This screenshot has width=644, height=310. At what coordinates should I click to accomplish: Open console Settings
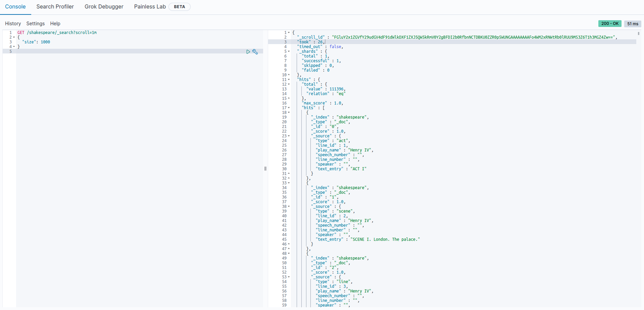[36, 23]
